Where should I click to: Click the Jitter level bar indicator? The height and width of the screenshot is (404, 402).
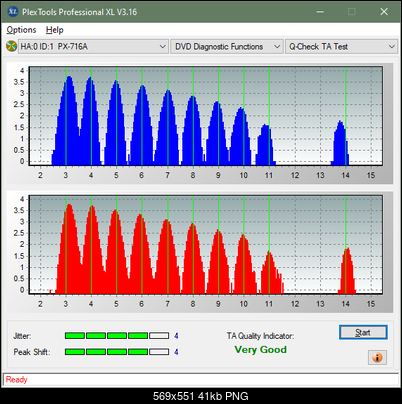(117, 336)
